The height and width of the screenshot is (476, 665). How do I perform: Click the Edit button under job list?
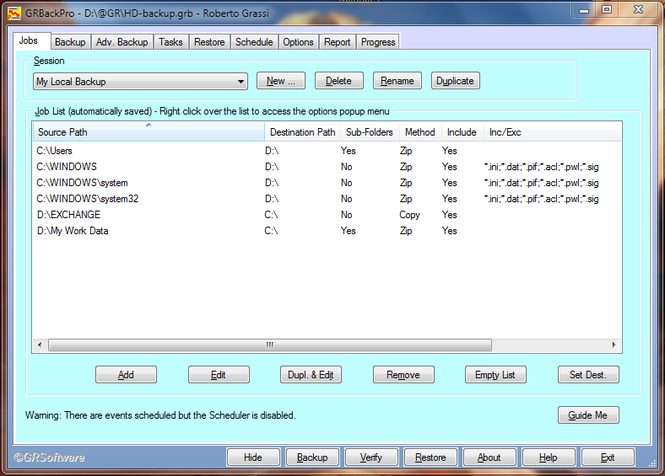[218, 375]
